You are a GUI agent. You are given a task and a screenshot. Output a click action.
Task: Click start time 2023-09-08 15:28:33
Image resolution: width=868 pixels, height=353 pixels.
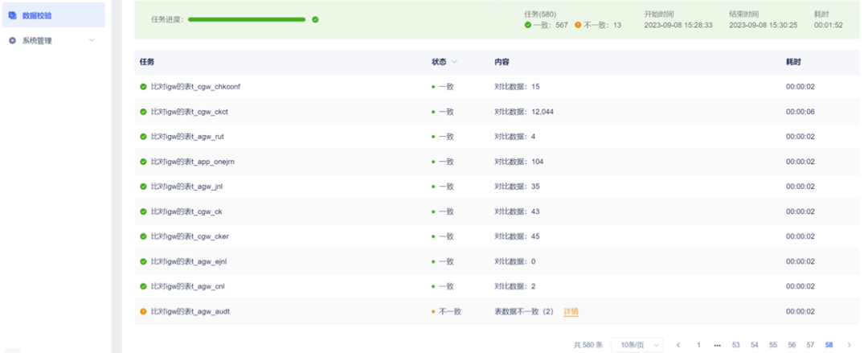[678, 25]
